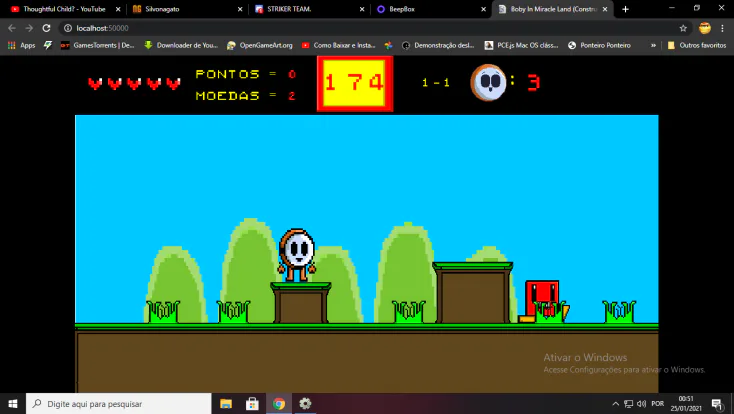Close the Boby In Miracle Land tab
This screenshot has height=414, width=734.
click(605, 9)
